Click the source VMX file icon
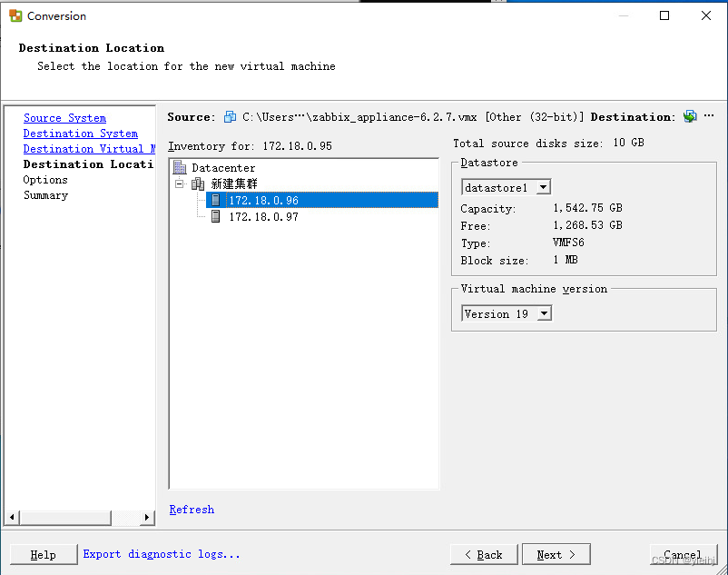This screenshot has width=728, height=575. [x=230, y=116]
